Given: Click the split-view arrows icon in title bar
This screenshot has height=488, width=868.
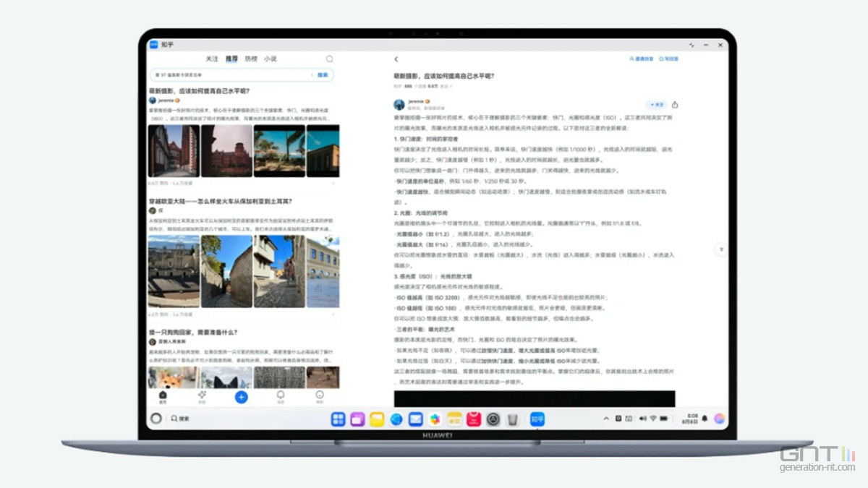Looking at the screenshot, I should click(x=692, y=45).
